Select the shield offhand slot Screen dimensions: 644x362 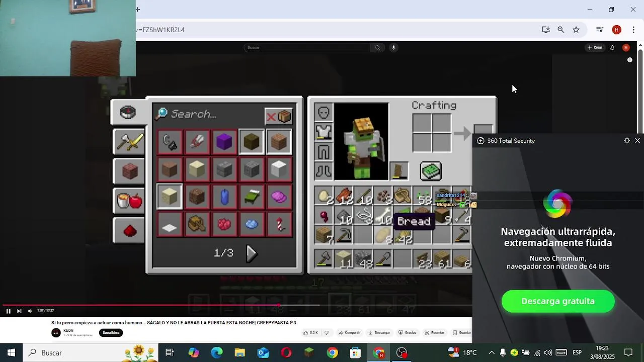tap(399, 171)
